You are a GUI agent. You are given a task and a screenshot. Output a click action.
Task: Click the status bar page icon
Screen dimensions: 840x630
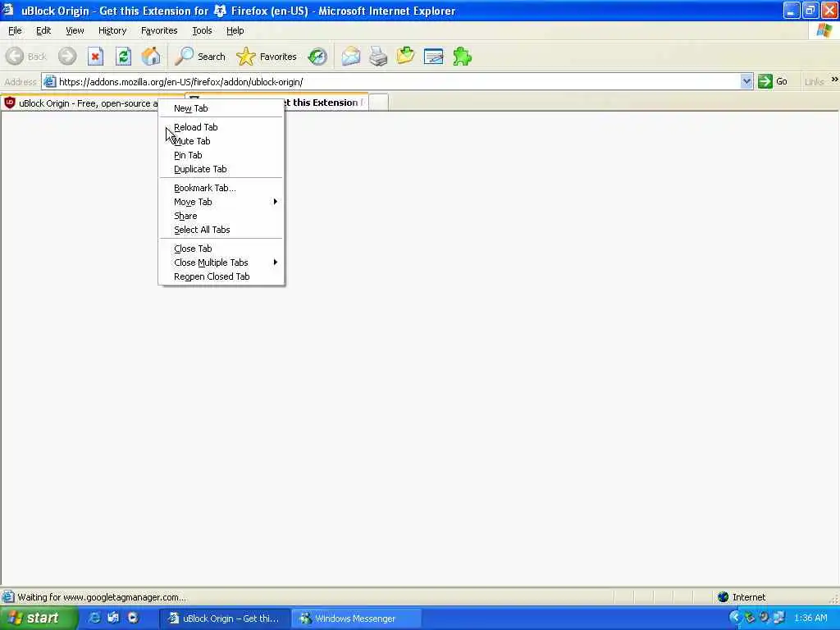(8, 597)
